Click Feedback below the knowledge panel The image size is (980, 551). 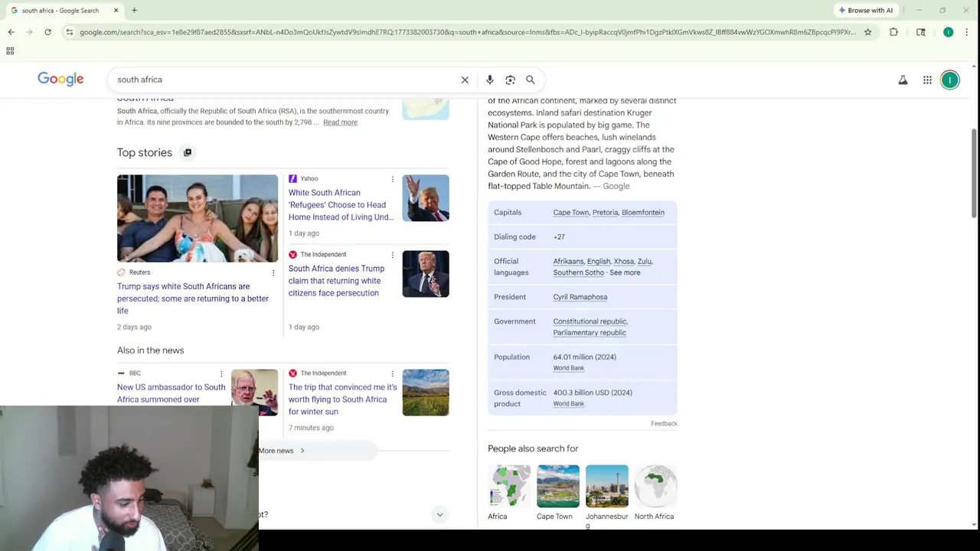[x=664, y=423]
